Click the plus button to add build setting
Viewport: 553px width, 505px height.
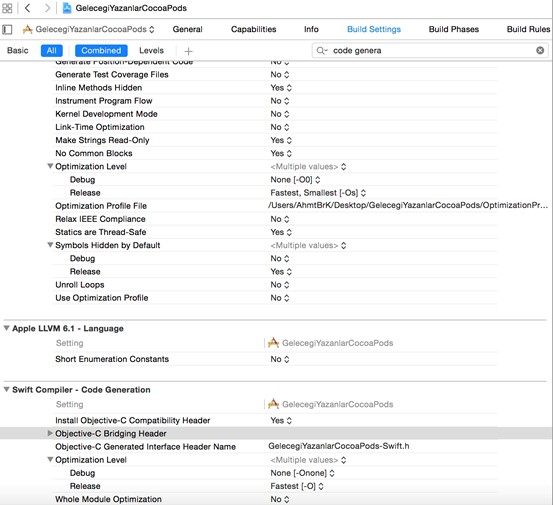coord(189,51)
